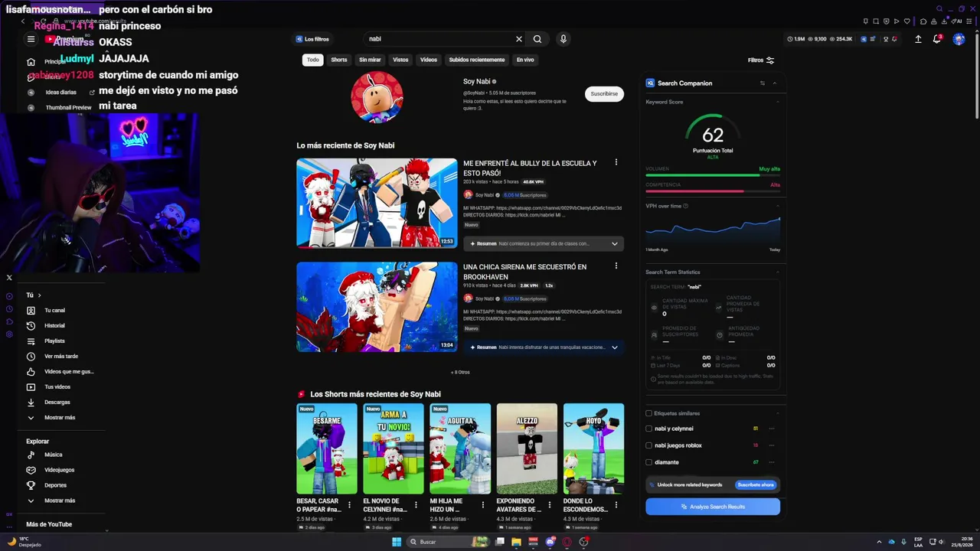980x551 pixels.
Task: Click 'Suscríbete ahora' to unlock keywords
Action: [756, 484]
